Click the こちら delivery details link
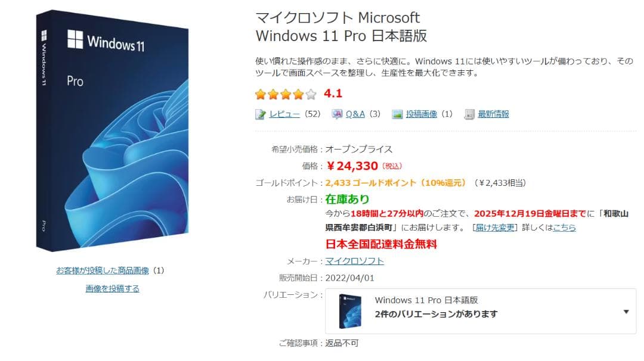 coord(564,226)
